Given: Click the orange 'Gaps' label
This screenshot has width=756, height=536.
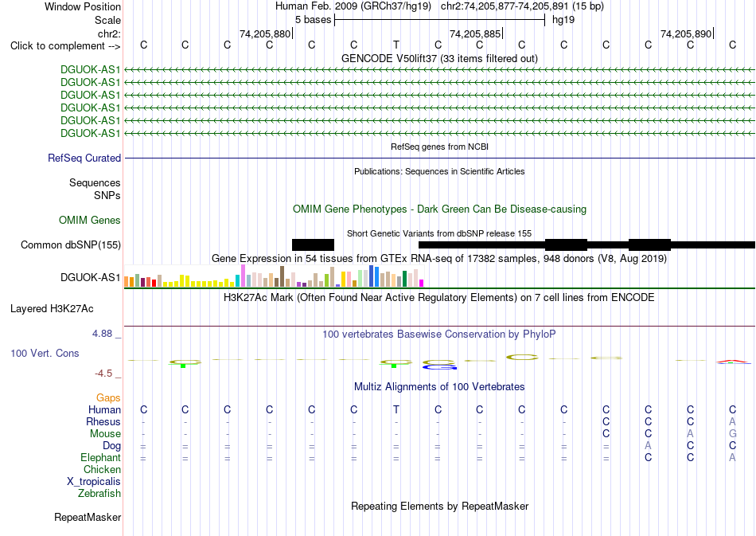Looking at the screenshot, I should click(108, 397).
